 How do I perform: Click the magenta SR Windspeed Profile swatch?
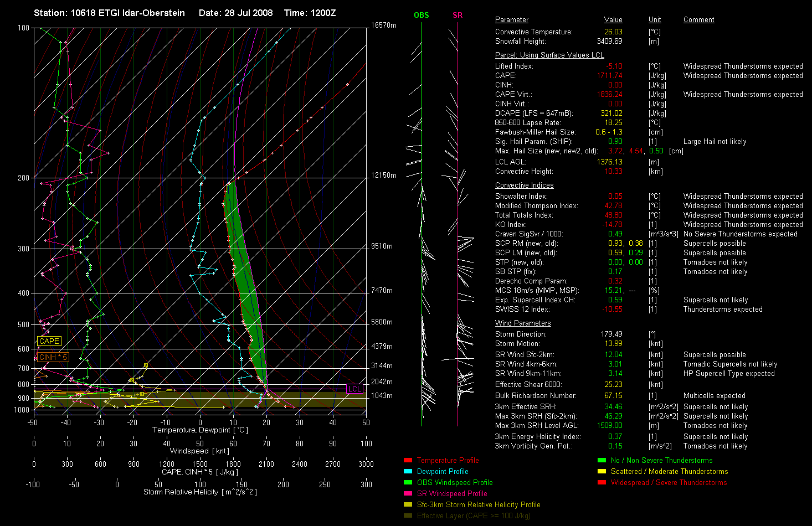pyautogui.click(x=408, y=493)
